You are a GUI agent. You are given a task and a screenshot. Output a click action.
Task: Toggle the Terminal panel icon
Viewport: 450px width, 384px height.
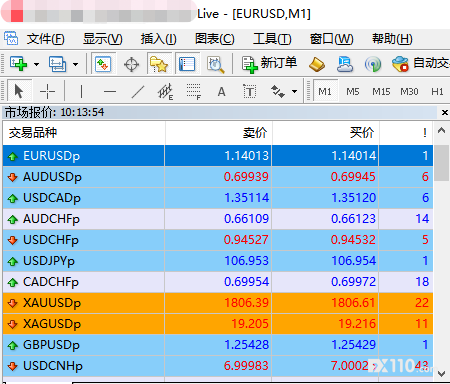[187, 64]
